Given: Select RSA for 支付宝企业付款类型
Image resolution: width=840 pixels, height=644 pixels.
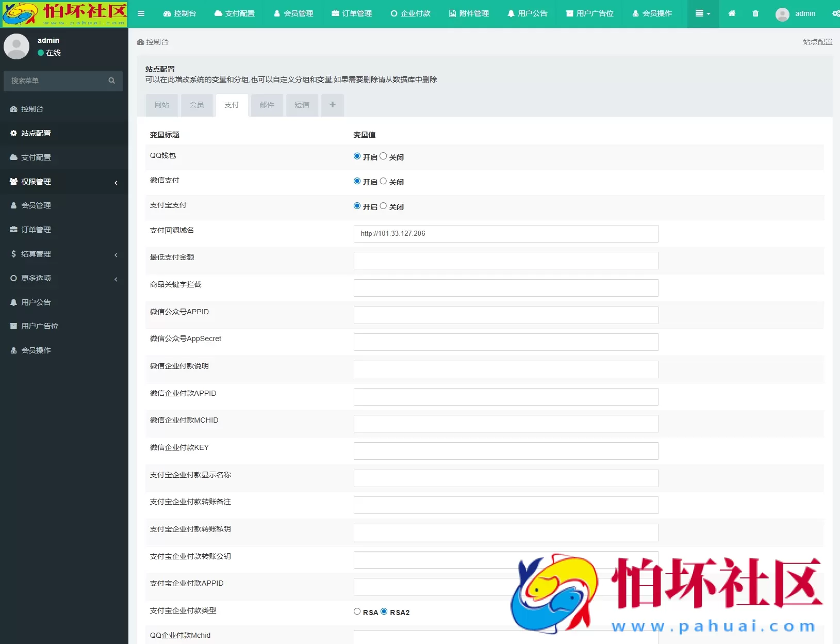Looking at the screenshot, I should point(356,611).
